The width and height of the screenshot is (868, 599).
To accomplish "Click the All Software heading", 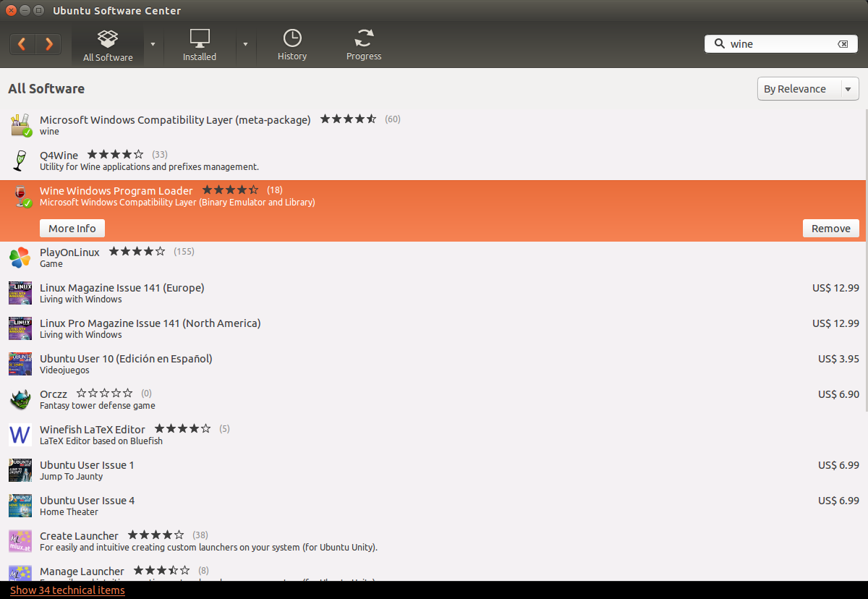I will coord(46,89).
